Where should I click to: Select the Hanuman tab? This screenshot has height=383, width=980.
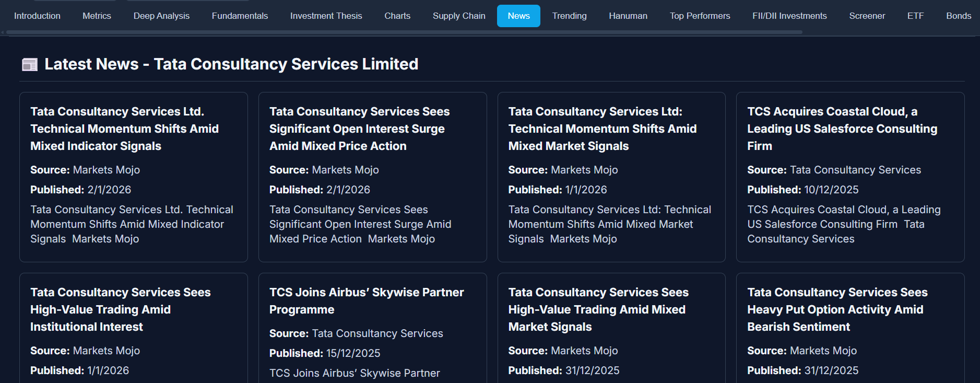tap(628, 16)
